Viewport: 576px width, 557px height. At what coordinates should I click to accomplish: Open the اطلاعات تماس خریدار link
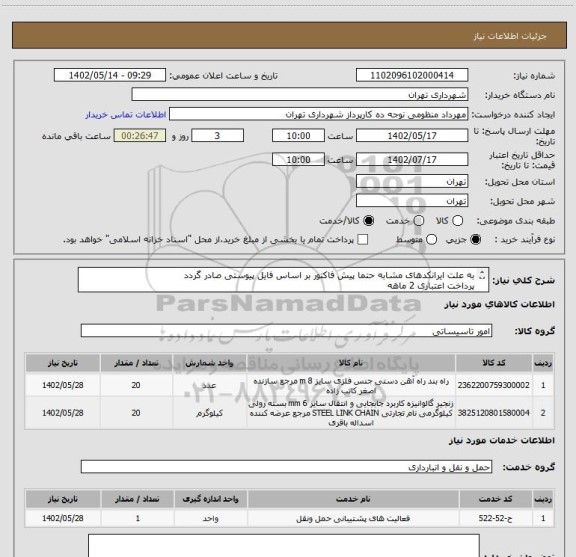coord(126,115)
